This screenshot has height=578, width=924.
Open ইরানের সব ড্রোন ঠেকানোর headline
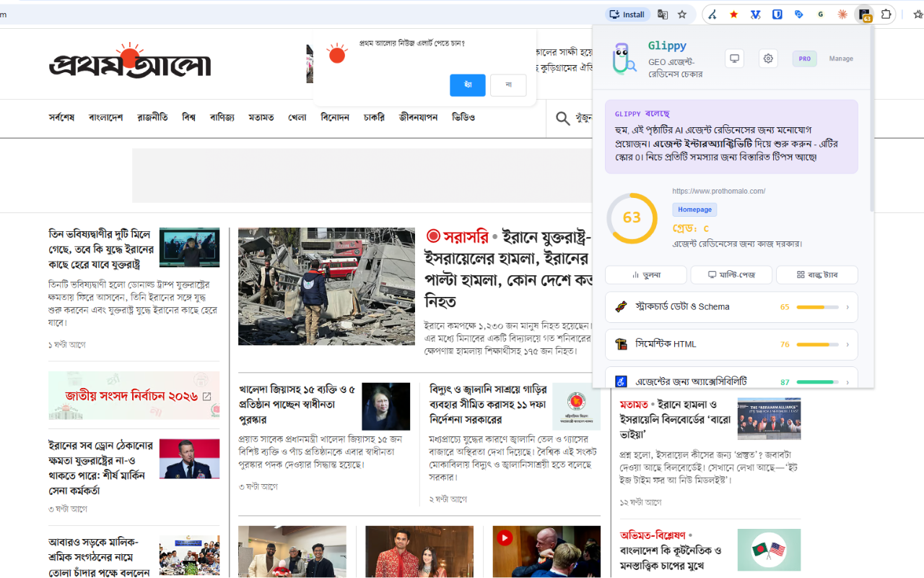100,467
